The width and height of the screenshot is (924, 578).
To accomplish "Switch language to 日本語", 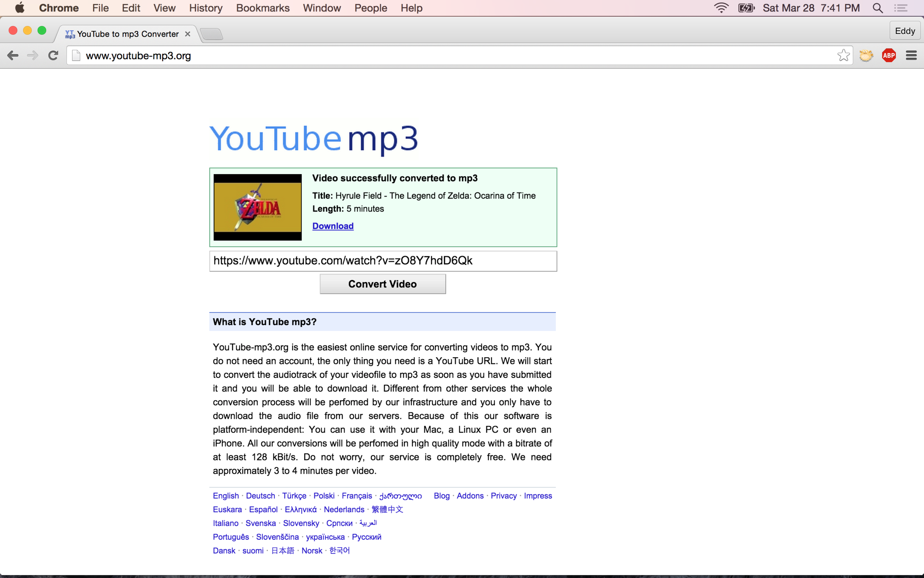I will [283, 551].
